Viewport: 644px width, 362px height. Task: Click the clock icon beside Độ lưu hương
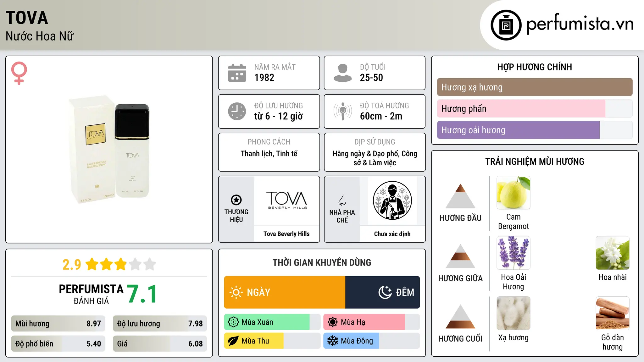237,111
